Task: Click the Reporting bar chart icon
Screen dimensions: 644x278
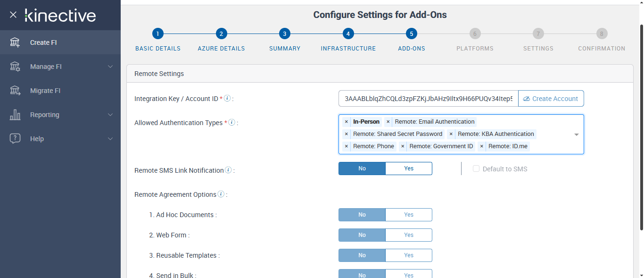Action: click(x=15, y=115)
